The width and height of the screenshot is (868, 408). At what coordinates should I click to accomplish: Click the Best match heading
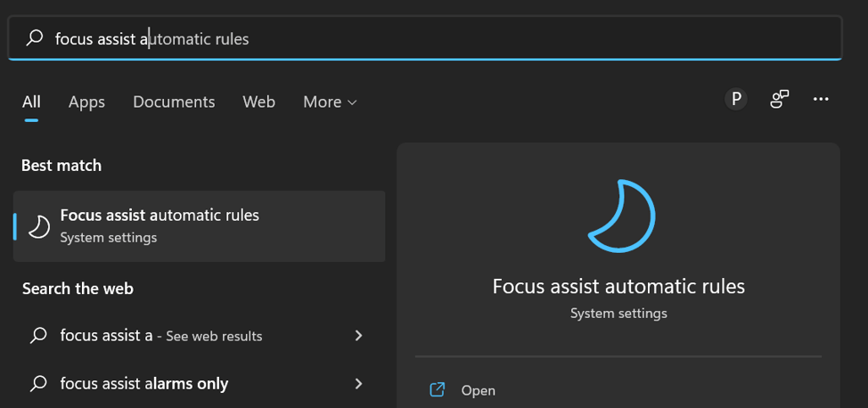(61, 166)
